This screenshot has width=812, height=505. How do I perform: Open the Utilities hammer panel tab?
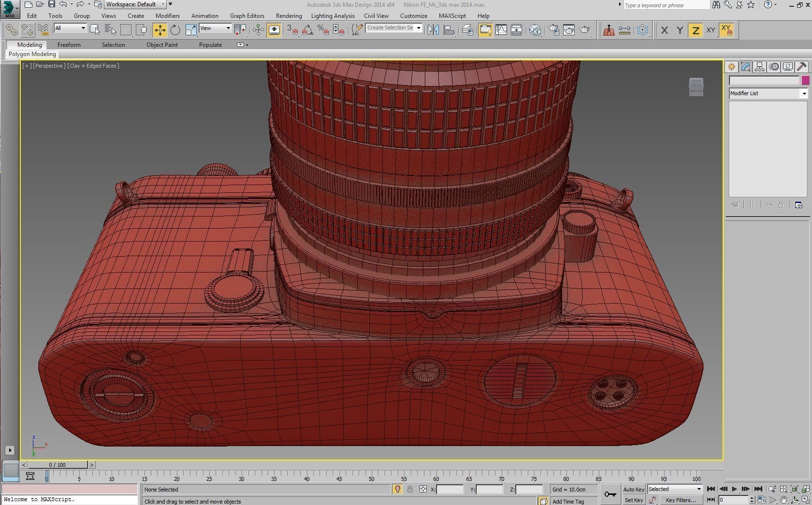pyautogui.click(x=801, y=67)
